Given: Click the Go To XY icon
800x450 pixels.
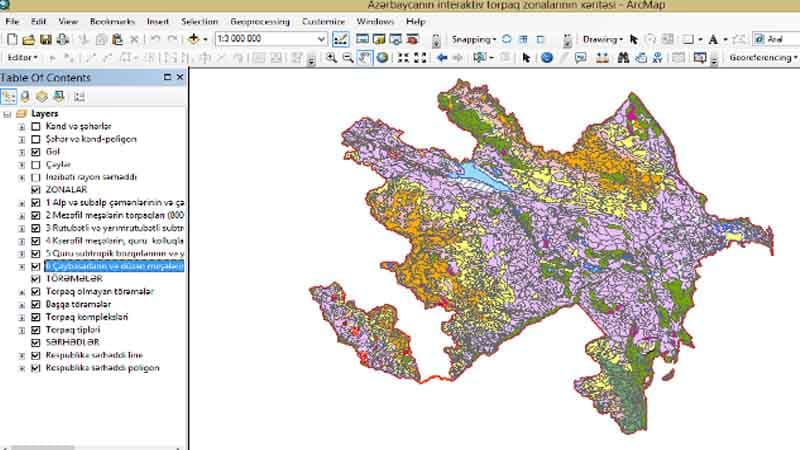Looking at the screenshot, I should point(658,58).
